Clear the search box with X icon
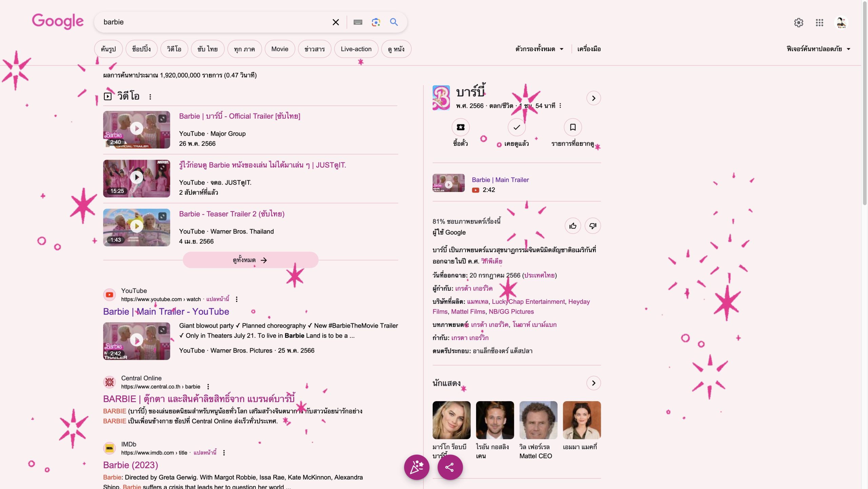The image size is (868, 489). click(x=336, y=22)
